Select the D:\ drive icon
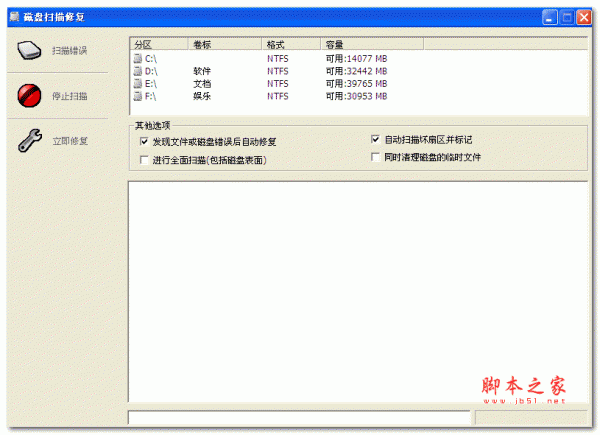Viewport: 600px width, 435px height. pos(137,71)
